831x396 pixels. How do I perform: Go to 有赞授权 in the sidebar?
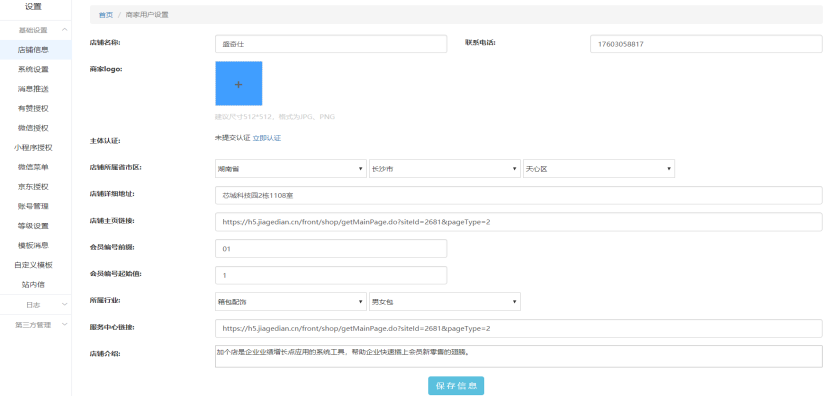coord(33,109)
